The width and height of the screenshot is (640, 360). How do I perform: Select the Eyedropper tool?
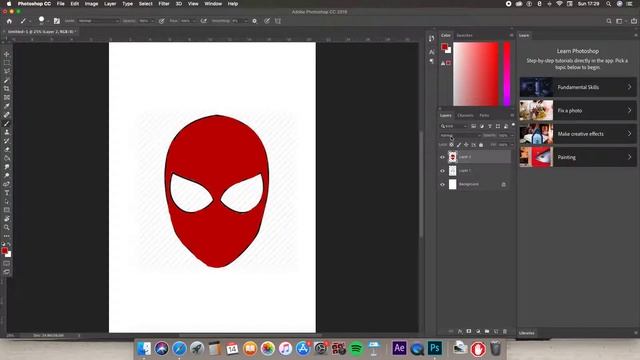(7, 106)
